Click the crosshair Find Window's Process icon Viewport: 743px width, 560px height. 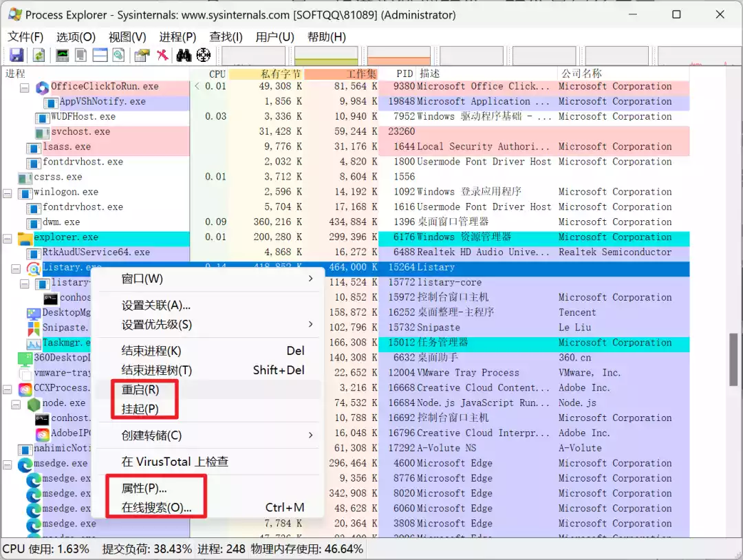pyautogui.click(x=203, y=56)
